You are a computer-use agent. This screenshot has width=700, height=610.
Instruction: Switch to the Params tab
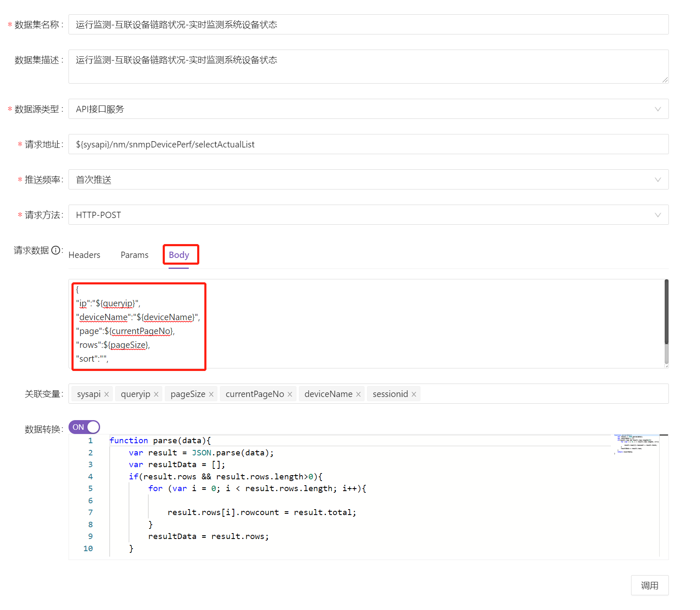tap(135, 255)
